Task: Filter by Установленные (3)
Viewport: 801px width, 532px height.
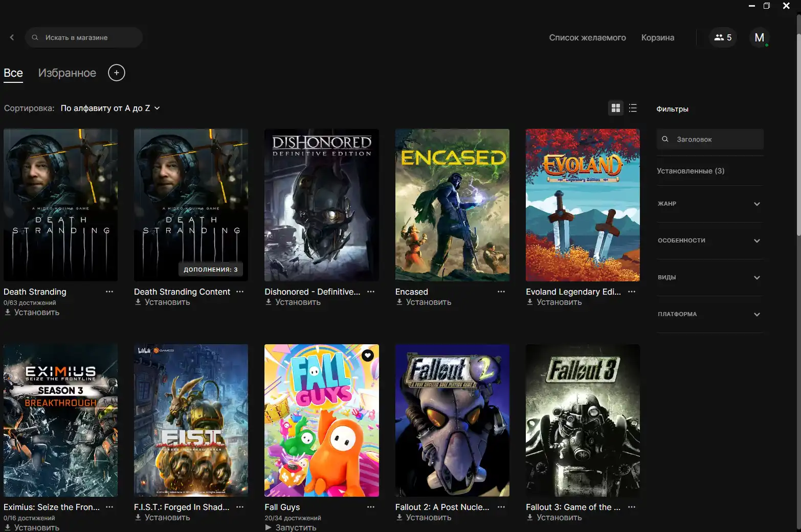Action: pyautogui.click(x=691, y=171)
